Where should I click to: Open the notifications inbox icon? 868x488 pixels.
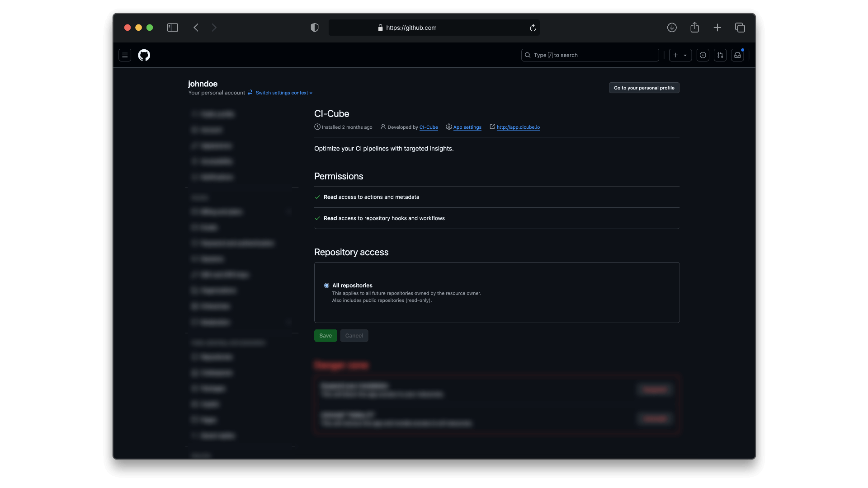[x=737, y=55]
